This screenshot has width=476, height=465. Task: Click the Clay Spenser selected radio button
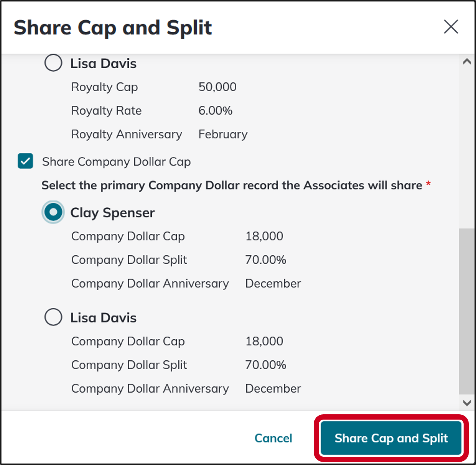(53, 212)
